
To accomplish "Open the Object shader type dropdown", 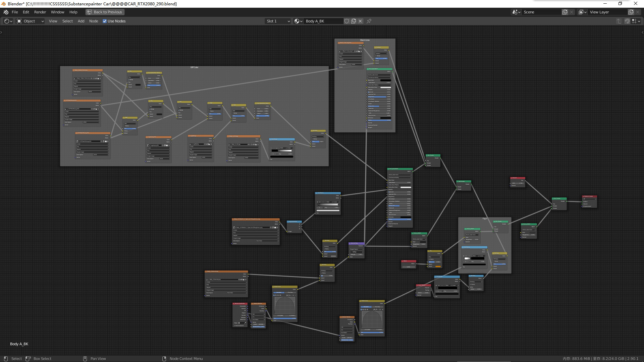I will 30,21.
